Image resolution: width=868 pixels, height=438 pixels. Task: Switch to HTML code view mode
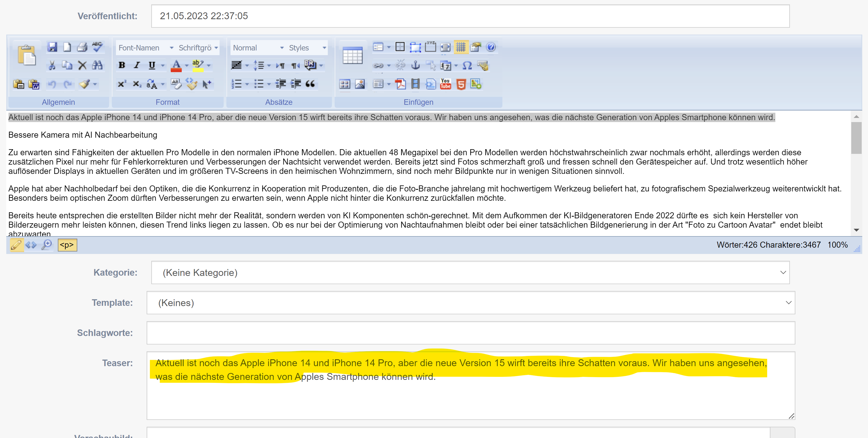(x=31, y=245)
